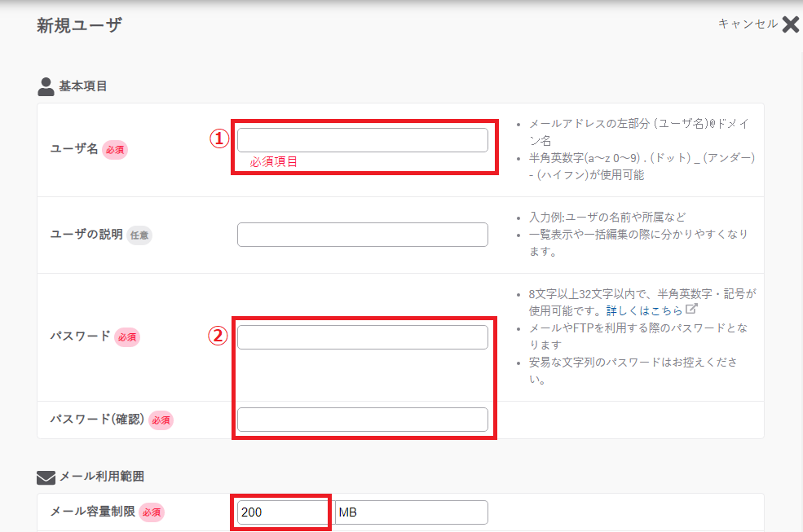
Task: Click the user silhouette icon beside 基本項目
Action: coord(46,86)
